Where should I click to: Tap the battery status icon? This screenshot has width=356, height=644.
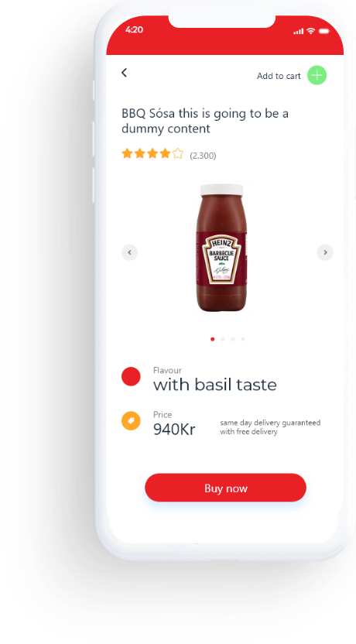coord(324,31)
